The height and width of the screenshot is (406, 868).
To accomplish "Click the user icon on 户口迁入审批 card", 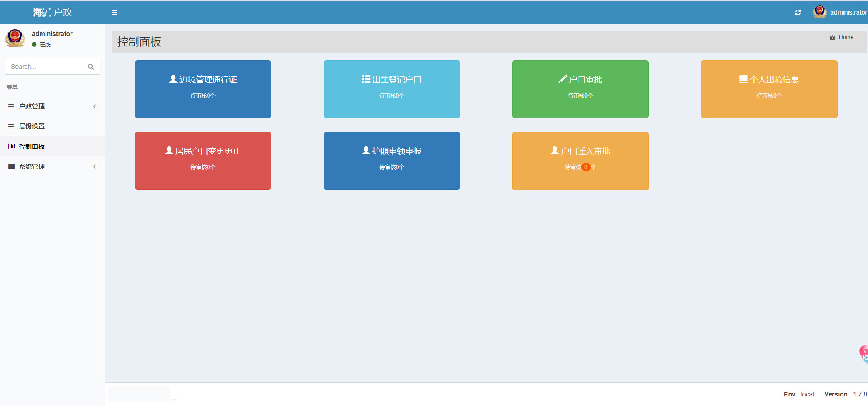I will click(x=554, y=150).
